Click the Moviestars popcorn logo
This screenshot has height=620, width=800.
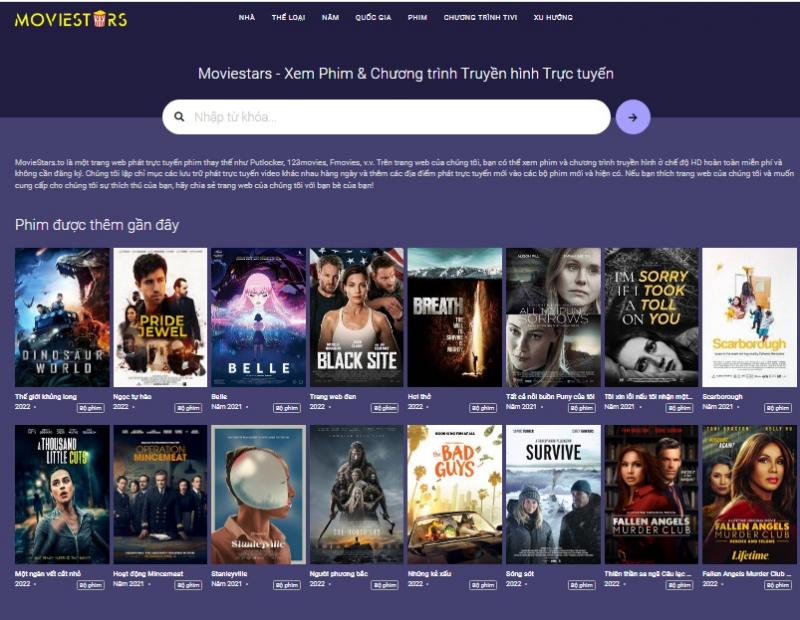[71, 19]
